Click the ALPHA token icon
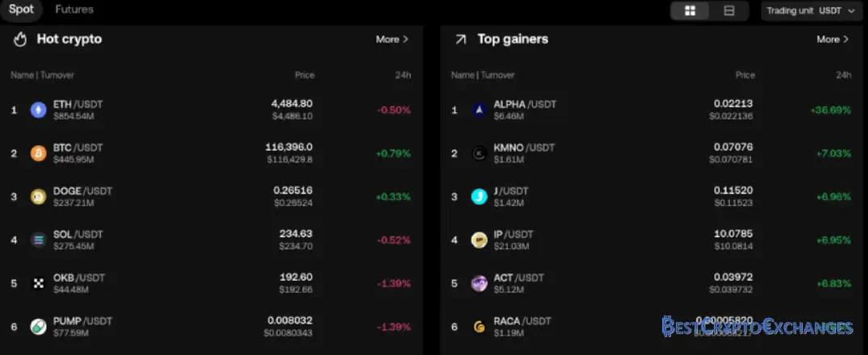Viewport: 868px width, 355px height. point(479,110)
